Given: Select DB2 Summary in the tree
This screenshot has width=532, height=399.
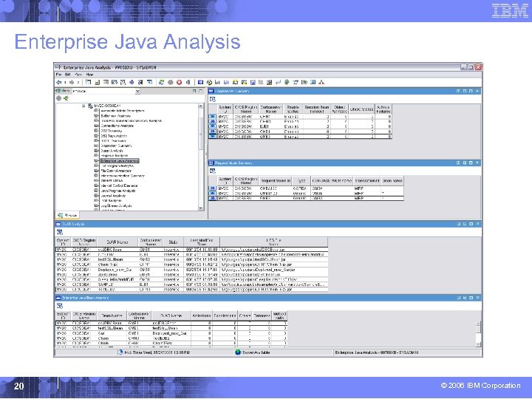Looking at the screenshot, I should tap(111, 131).
